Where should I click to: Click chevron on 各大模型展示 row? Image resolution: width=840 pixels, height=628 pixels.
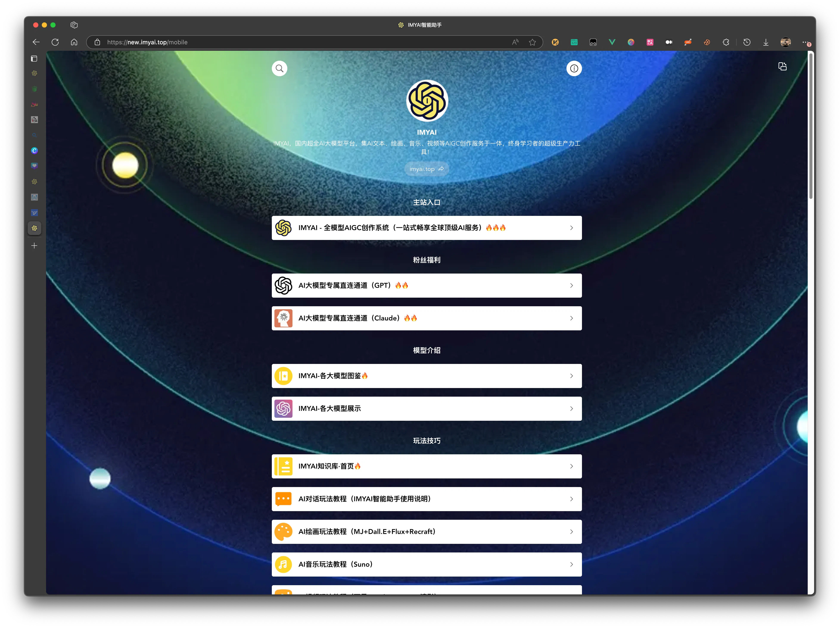[571, 409]
